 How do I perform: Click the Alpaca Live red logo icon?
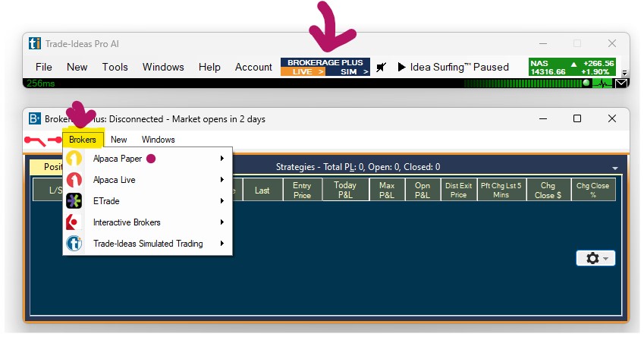click(x=74, y=180)
